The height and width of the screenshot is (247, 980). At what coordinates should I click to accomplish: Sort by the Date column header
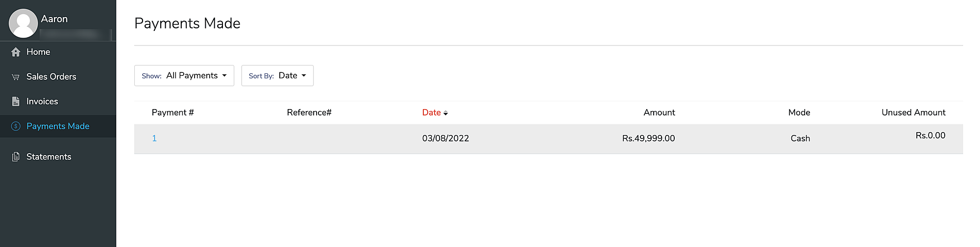431,112
